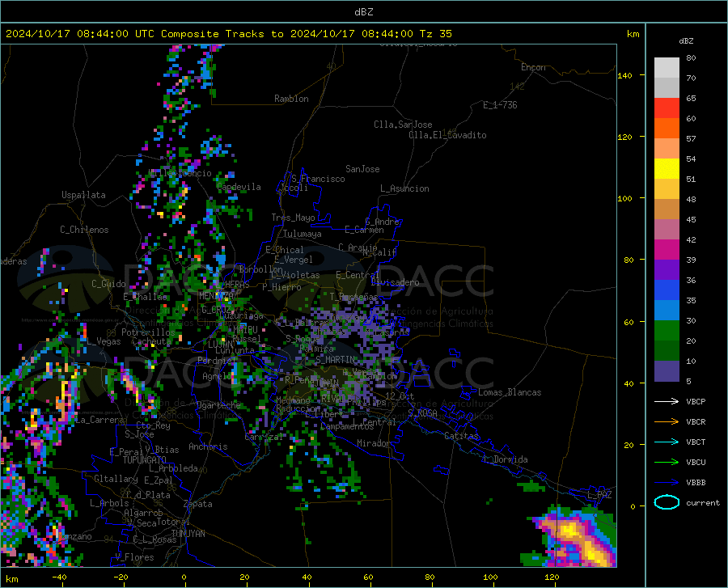This screenshot has width=728, height=588.
Task: Click the 'L_Asuncion' map label
Action: pyautogui.click(x=404, y=188)
